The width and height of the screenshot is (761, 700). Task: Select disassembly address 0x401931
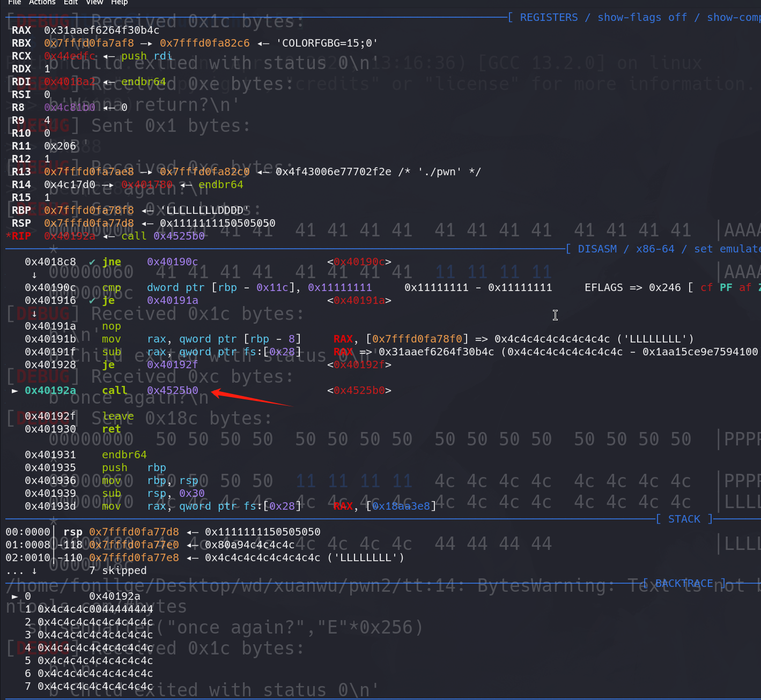pyautogui.click(x=50, y=455)
